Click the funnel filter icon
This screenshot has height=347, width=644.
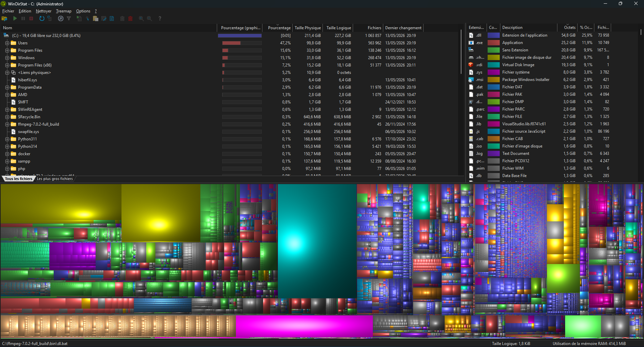tap(69, 18)
